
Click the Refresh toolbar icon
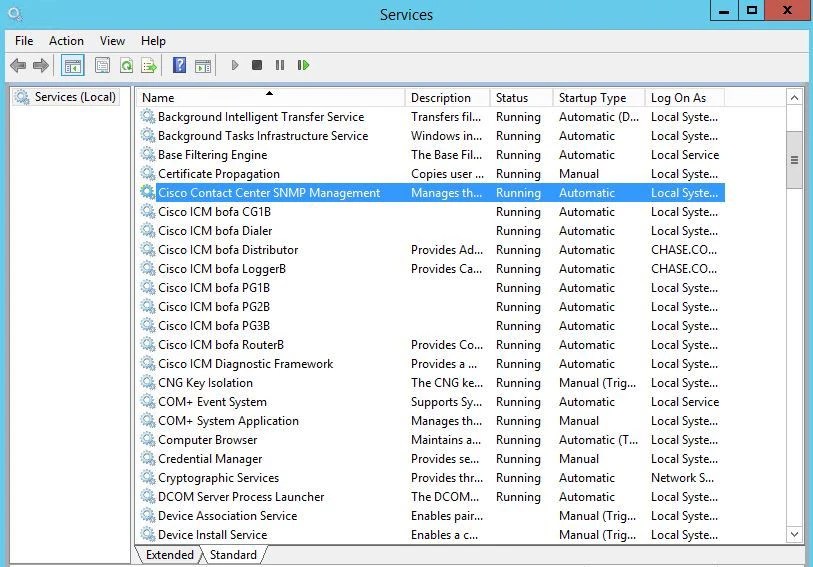126,65
